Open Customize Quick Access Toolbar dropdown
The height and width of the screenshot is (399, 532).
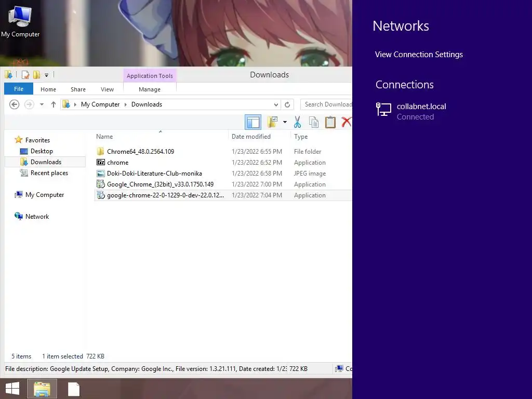pos(46,75)
